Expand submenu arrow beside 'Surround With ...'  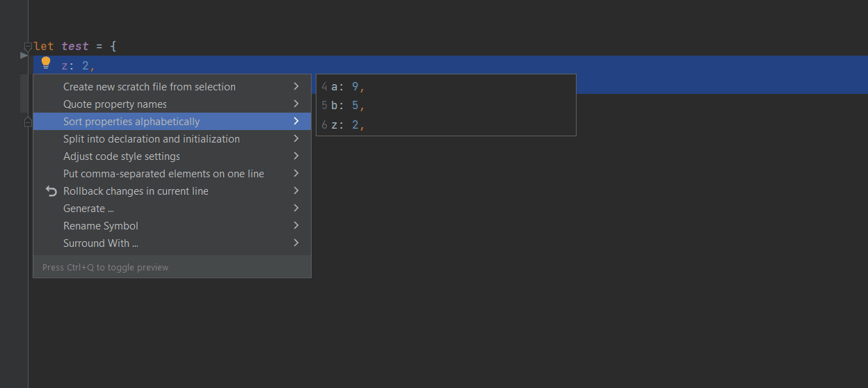(x=296, y=243)
